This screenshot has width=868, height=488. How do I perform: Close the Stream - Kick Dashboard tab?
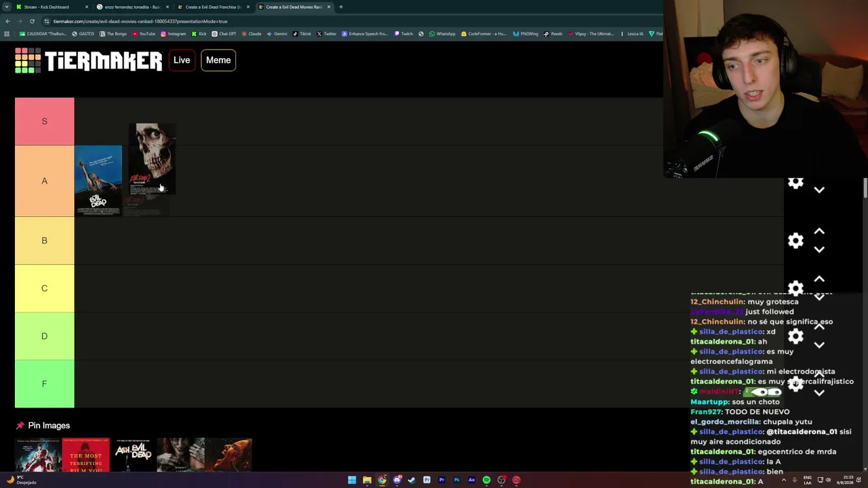[x=86, y=7]
